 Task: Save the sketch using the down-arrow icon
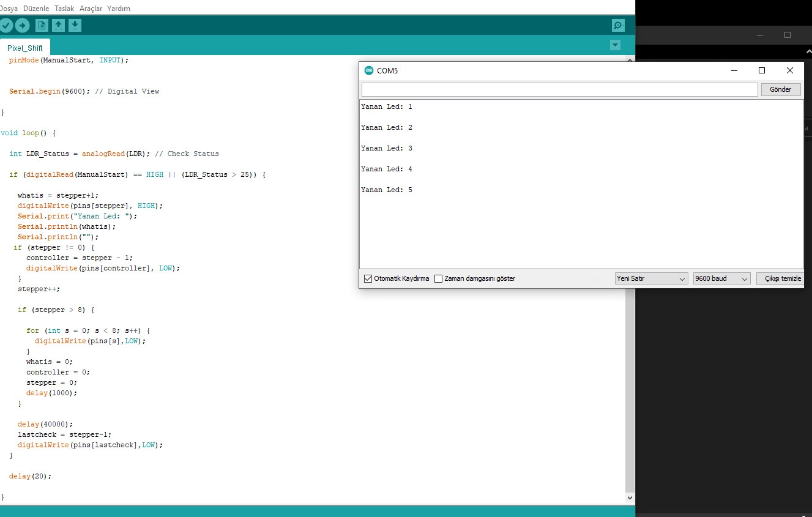click(x=75, y=25)
